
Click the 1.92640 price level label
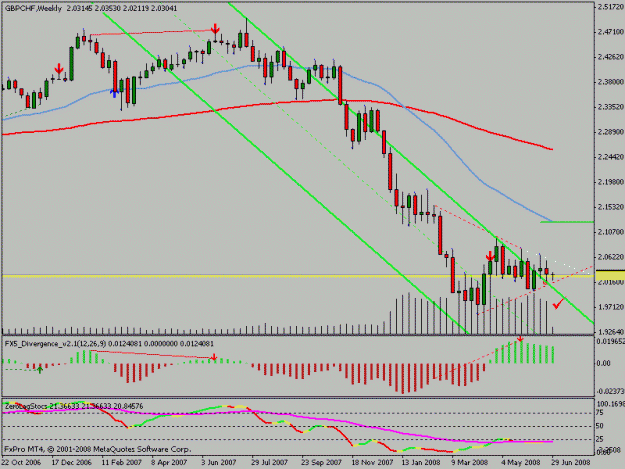pyautogui.click(x=611, y=332)
